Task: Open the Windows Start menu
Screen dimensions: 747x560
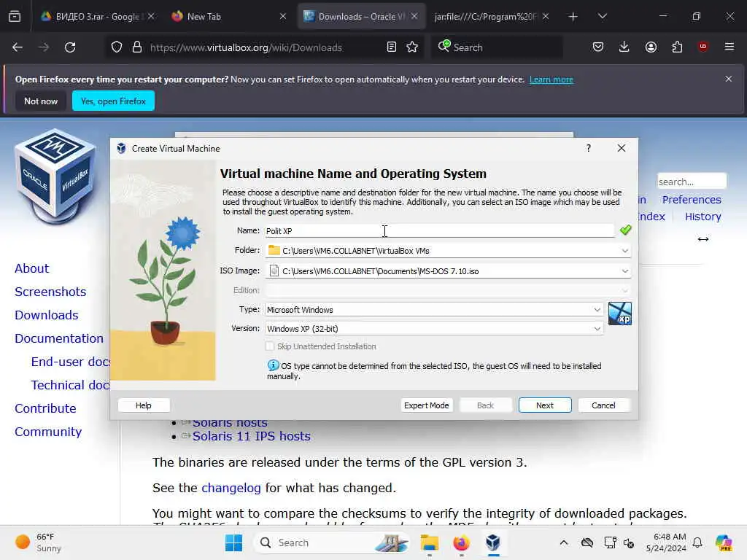Action: (x=233, y=542)
